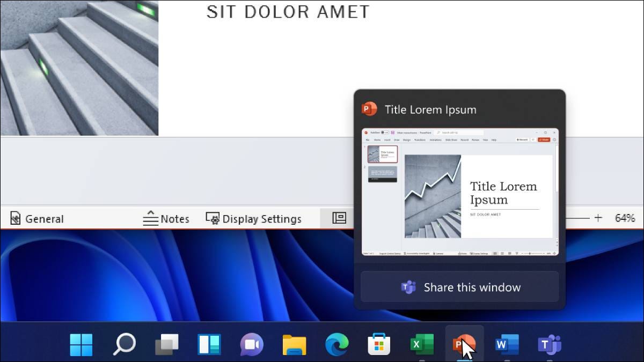Click the General sensitivity label in status bar
Image resolution: width=644 pixels, height=362 pixels.
click(37, 219)
